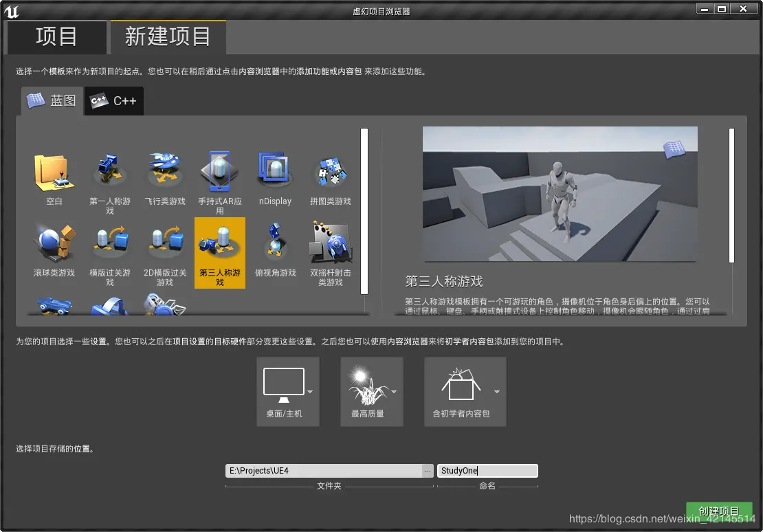Image resolution: width=763 pixels, height=532 pixels.
Task: Switch to the C++ tab
Action: coord(113,100)
